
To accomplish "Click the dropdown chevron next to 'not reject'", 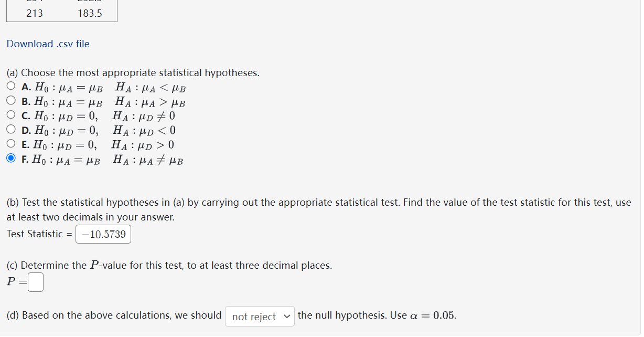I will (x=286, y=316).
